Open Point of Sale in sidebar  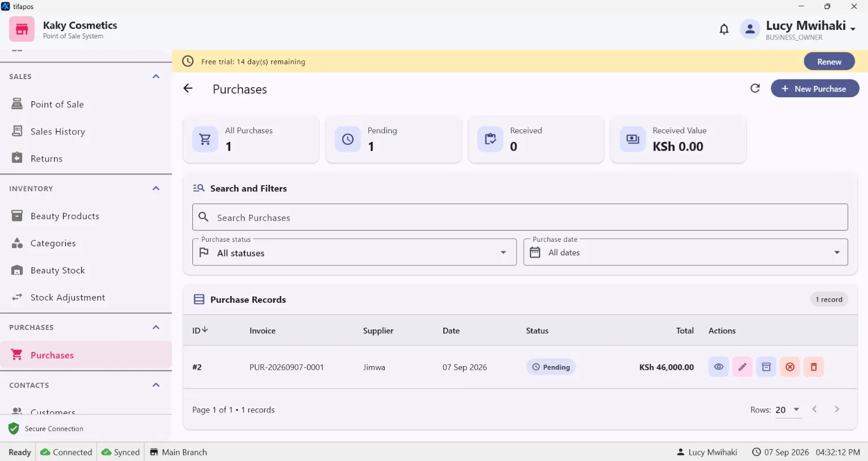tap(86, 105)
